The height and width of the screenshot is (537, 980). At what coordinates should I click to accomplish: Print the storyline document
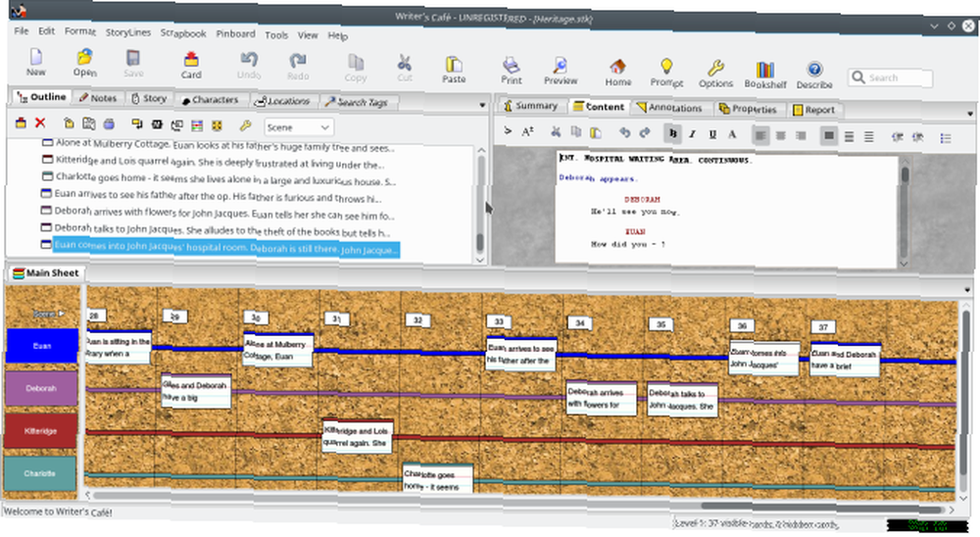(511, 71)
